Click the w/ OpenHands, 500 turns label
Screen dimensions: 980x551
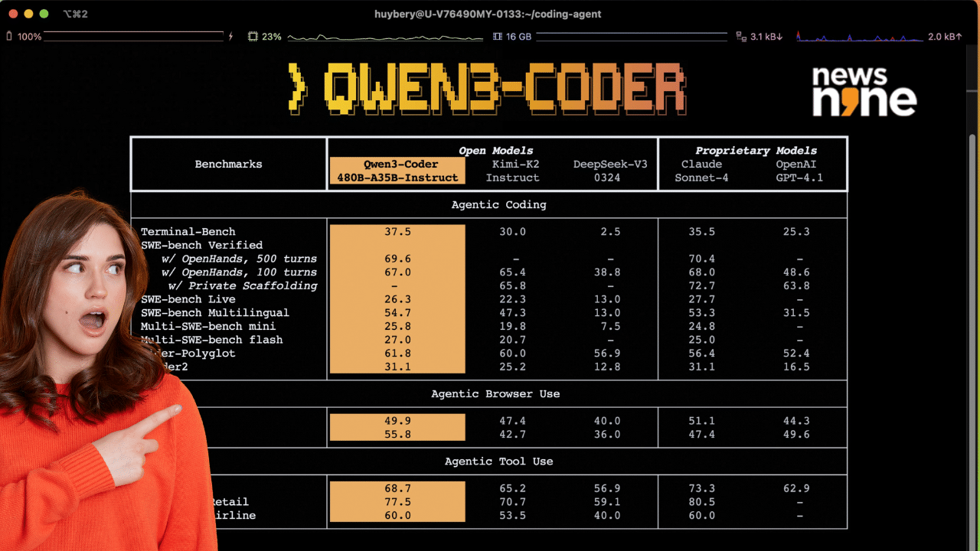tap(239, 259)
